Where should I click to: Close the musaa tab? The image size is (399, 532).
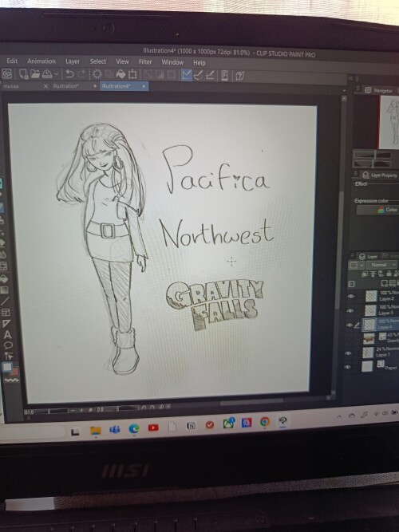click(45, 86)
